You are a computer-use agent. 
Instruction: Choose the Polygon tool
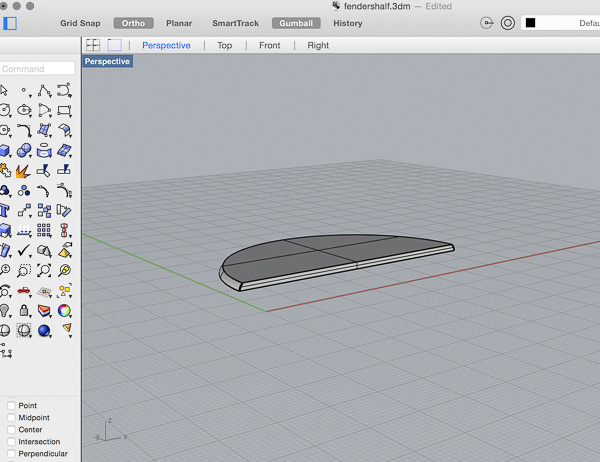click(5, 131)
